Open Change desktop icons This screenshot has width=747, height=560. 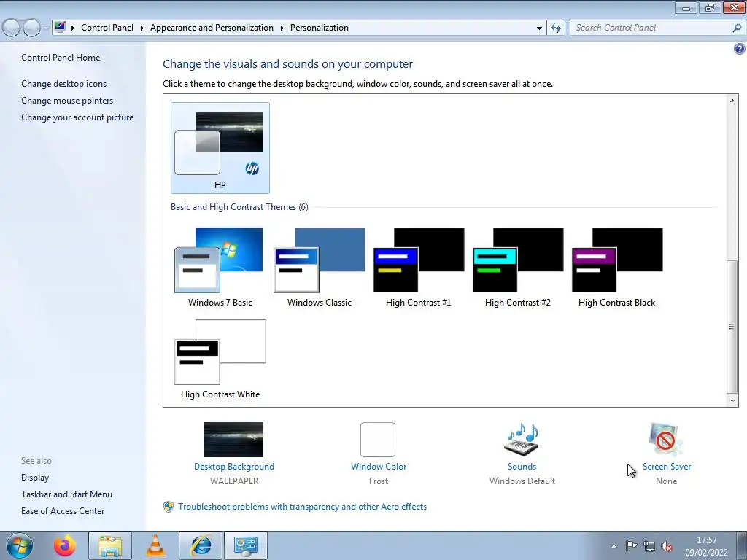(64, 84)
